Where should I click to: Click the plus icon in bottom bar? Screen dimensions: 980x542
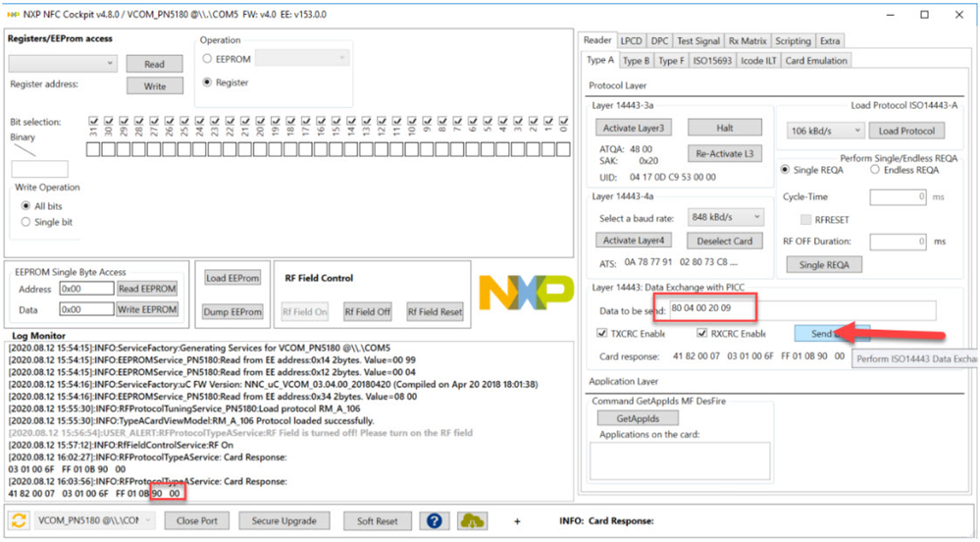pos(517,520)
